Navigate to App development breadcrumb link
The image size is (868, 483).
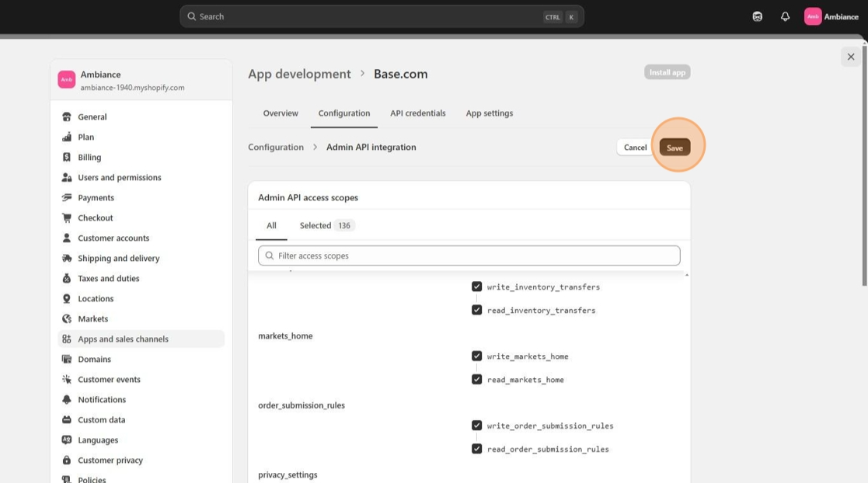299,74
